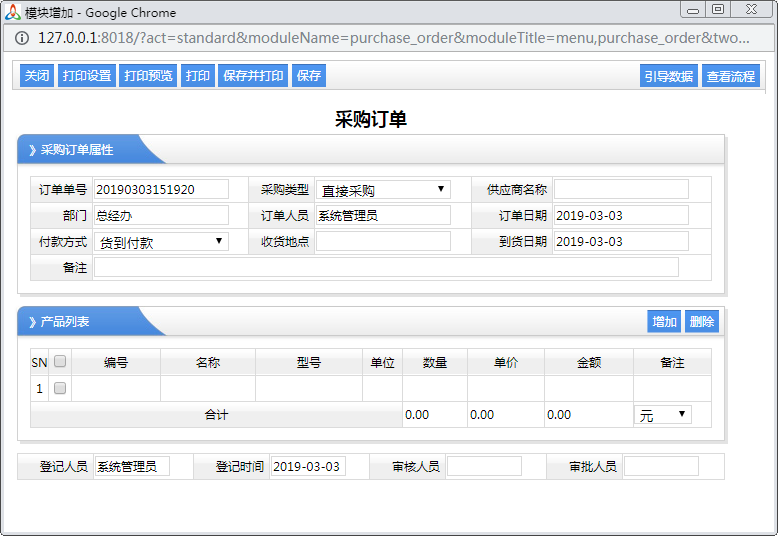Open the 采购类型 dropdown
Screen dimensions: 778x536
(x=383, y=190)
